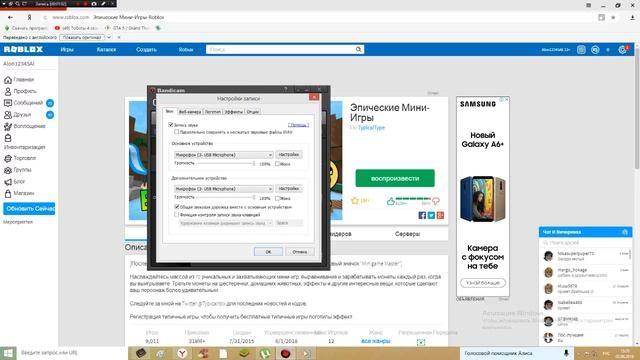The height and width of the screenshot is (360, 640).
Task: Toggle the key-controlled sound recording function checkbox
Action: point(177,214)
